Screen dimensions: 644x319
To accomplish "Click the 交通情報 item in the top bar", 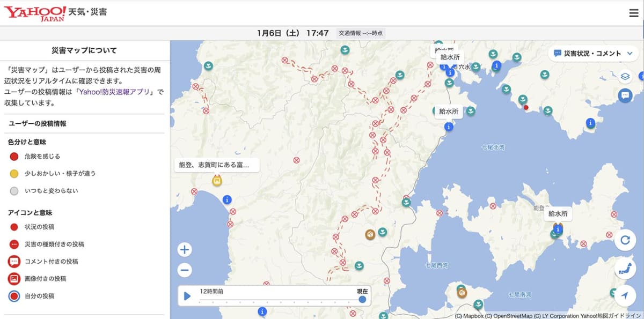I will coord(361,33).
